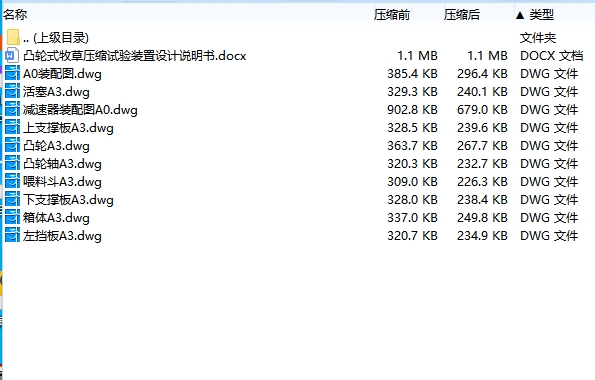Select the file name 左挡板A3.dwg
The height and width of the screenshot is (380, 595).
click(x=62, y=236)
